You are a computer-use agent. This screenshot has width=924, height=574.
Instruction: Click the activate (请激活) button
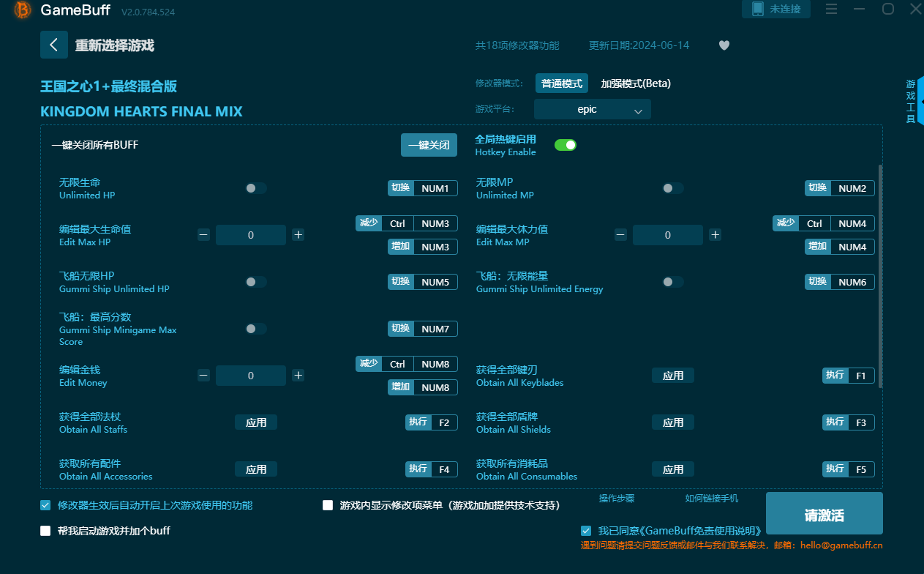[x=825, y=515]
